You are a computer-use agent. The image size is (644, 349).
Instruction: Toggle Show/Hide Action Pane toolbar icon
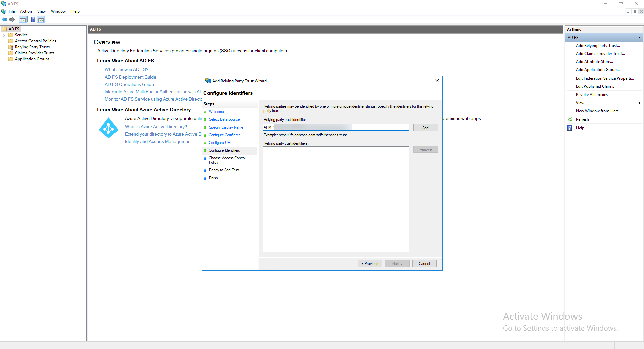click(x=41, y=20)
